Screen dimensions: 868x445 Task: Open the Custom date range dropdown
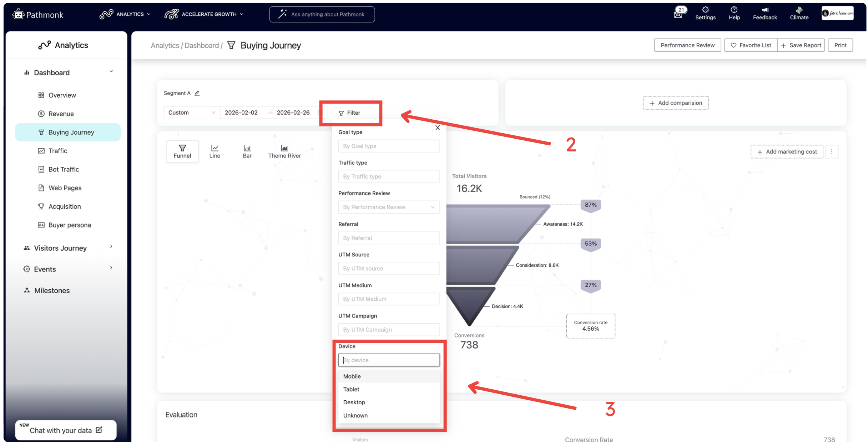[191, 112]
